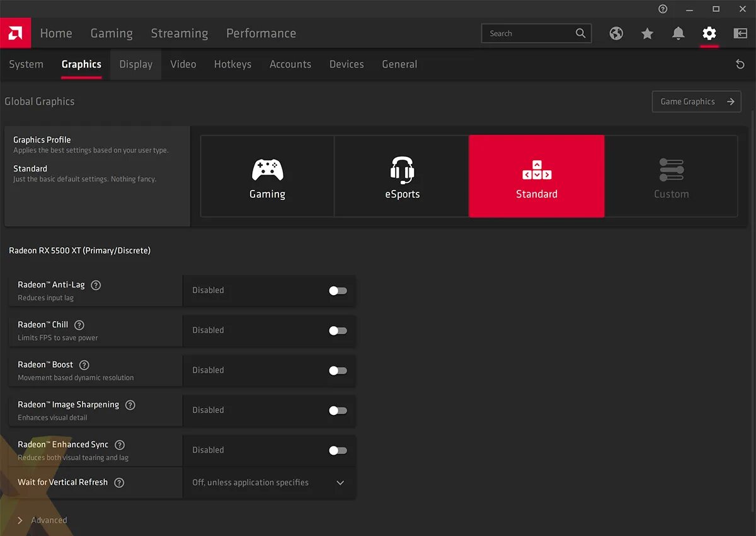The width and height of the screenshot is (756, 536).
Task: Select the Custom profile tile
Action: point(671,177)
